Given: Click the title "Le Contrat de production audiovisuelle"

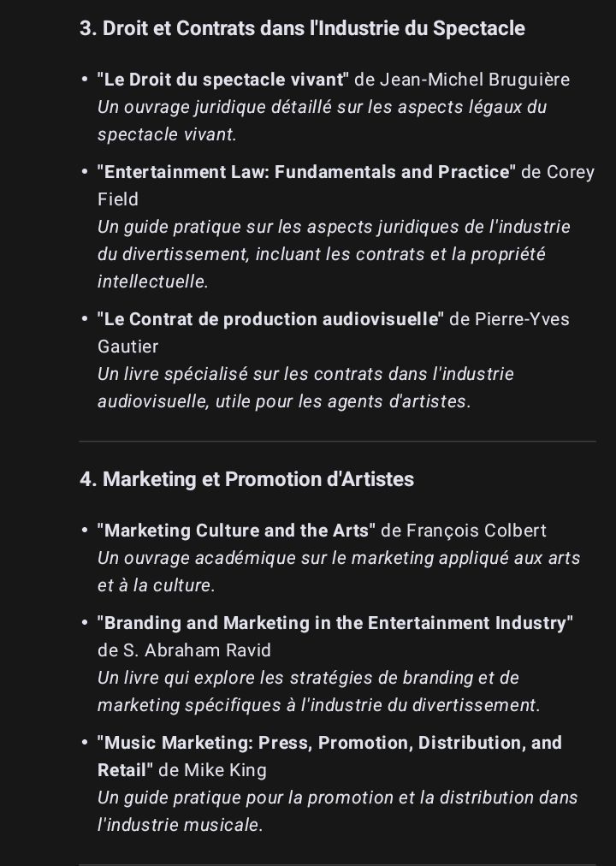Looking at the screenshot, I should [270, 319].
